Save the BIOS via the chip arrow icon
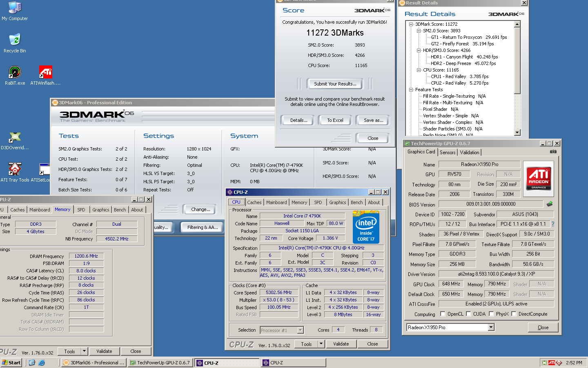Screen dimensions: 588x368 coord(550,204)
